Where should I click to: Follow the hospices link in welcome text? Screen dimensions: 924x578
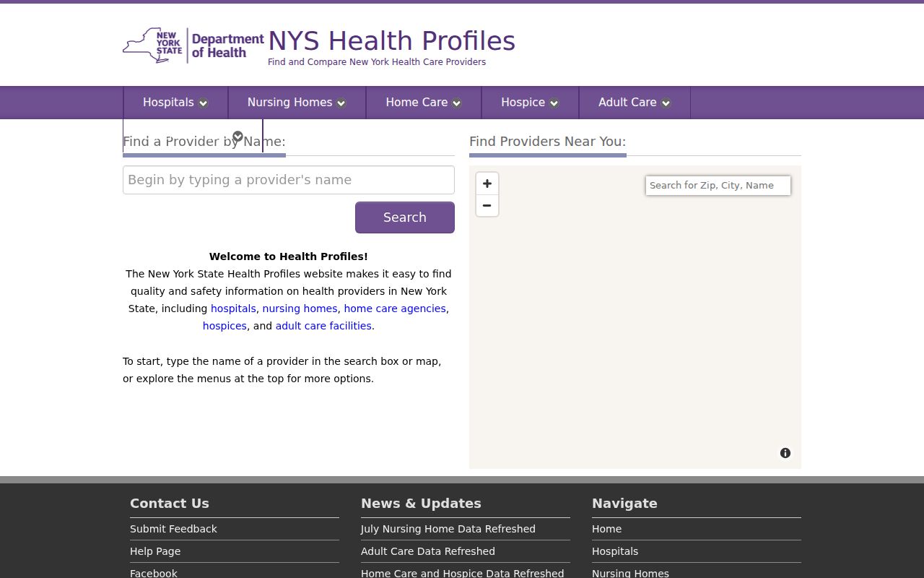pyautogui.click(x=225, y=326)
